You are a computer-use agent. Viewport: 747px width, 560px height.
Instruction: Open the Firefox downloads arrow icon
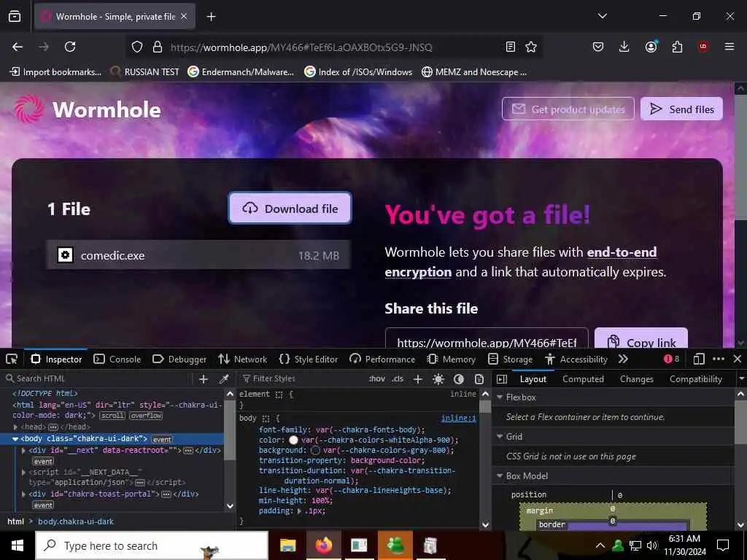pos(624,47)
